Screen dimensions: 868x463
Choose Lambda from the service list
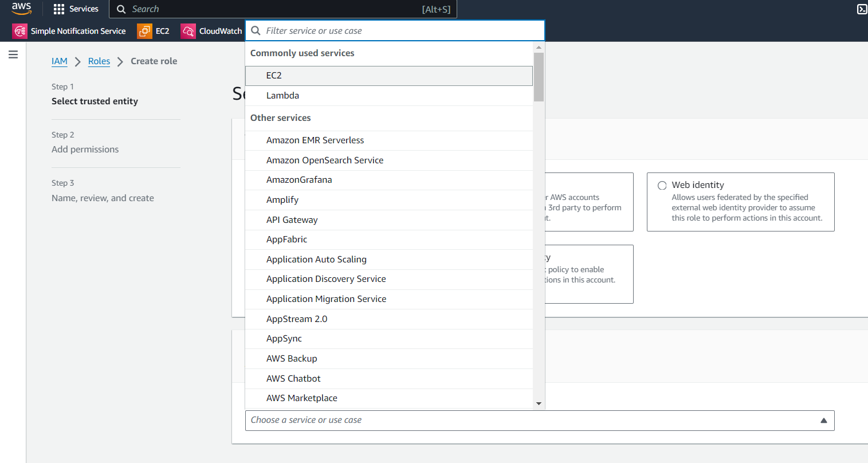coord(389,96)
